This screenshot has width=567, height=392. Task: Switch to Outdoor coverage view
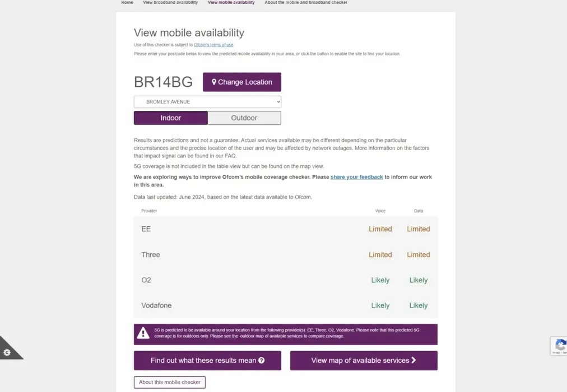(x=244, y=118)
